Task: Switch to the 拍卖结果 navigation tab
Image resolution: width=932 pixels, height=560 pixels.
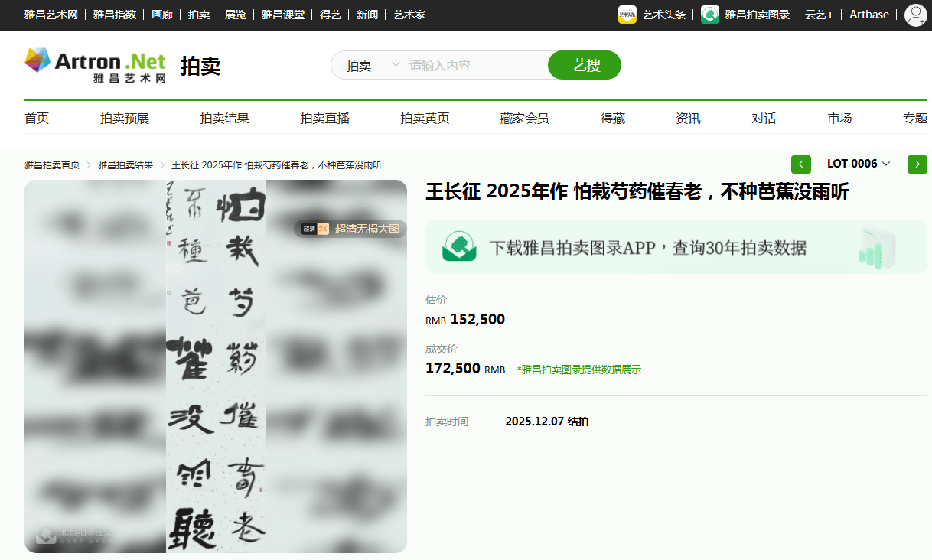Action: tap(224, 119)
